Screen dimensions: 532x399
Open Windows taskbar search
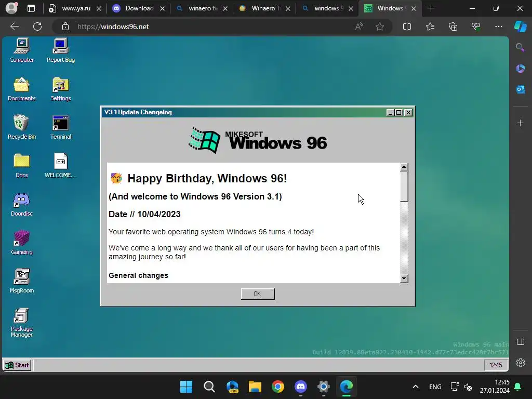(x=209, y=387)
